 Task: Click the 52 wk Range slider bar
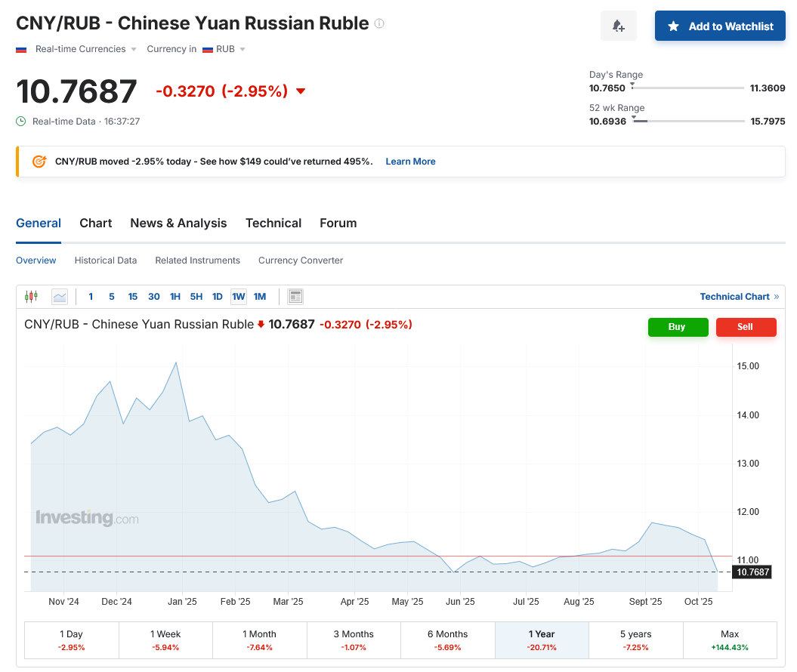[688, 121]
